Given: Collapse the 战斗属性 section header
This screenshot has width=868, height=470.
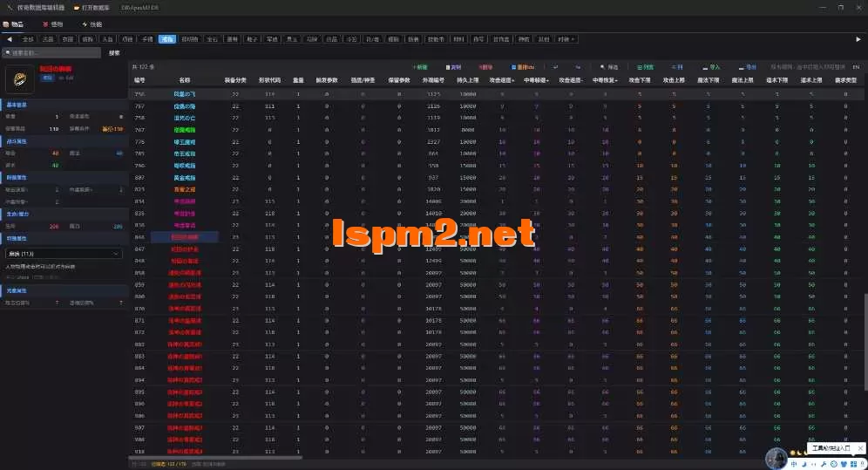Looking at the screenshot, I should [64, 141].
